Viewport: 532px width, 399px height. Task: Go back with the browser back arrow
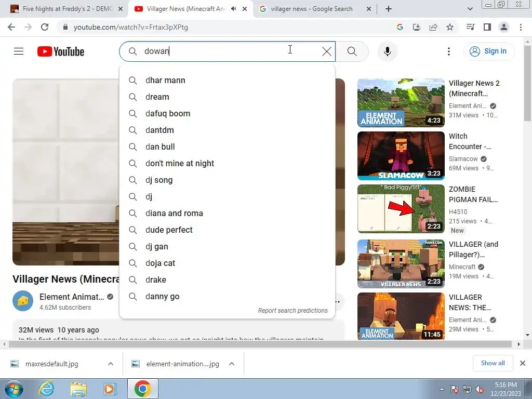(11, 27)
